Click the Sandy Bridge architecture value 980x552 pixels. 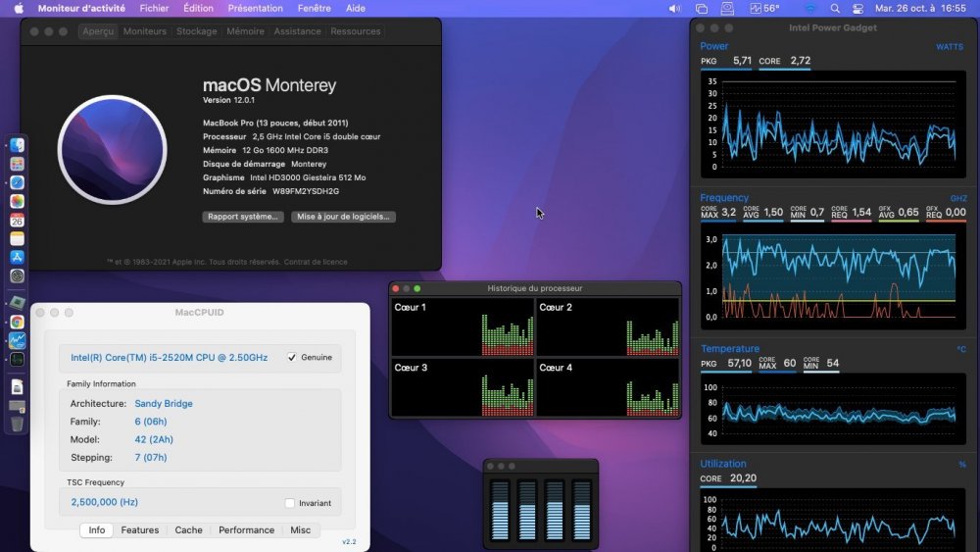164,404
